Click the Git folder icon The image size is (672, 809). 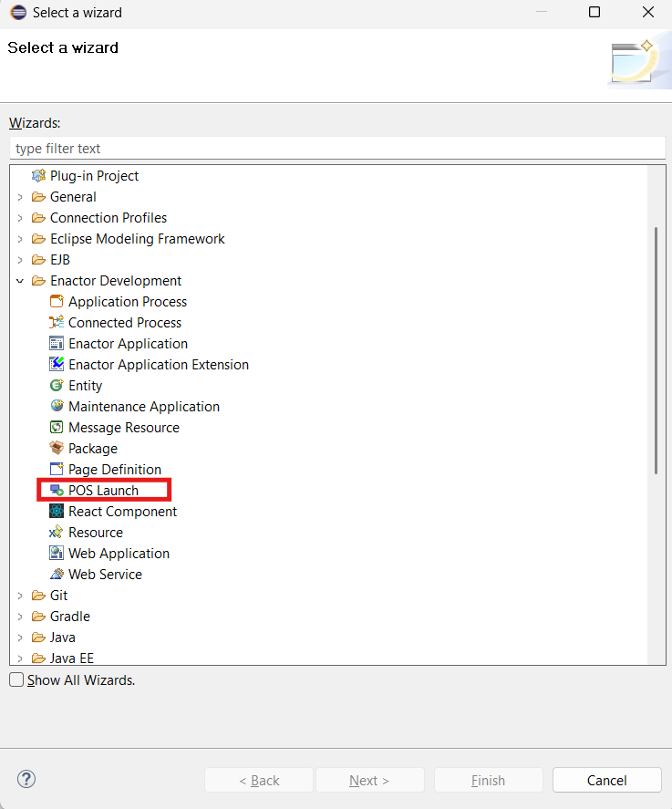[x=38, y=596]
